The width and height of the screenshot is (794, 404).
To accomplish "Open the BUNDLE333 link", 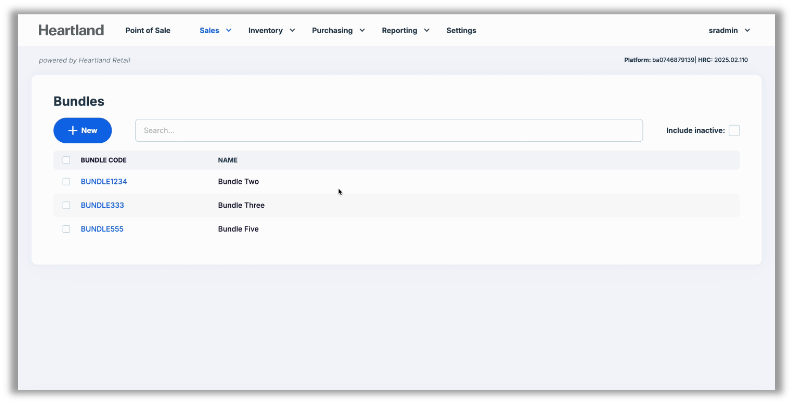I will tap(102, 205).
